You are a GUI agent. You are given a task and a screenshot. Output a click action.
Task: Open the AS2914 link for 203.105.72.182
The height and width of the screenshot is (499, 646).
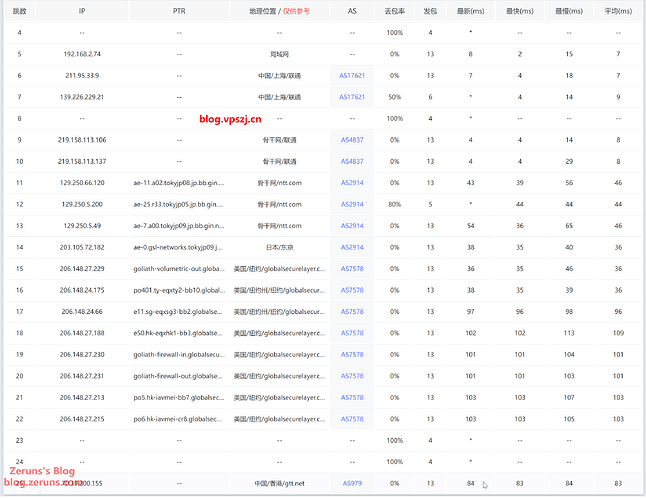tap(352, 247)
